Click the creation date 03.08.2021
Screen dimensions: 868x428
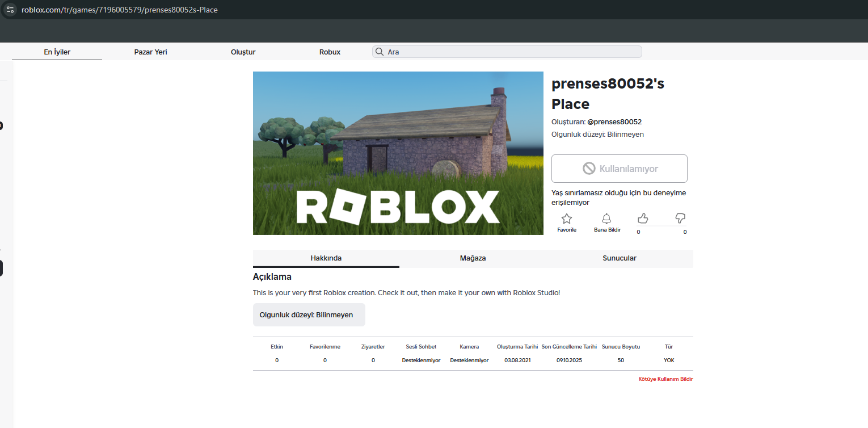(x=517, y=360)
